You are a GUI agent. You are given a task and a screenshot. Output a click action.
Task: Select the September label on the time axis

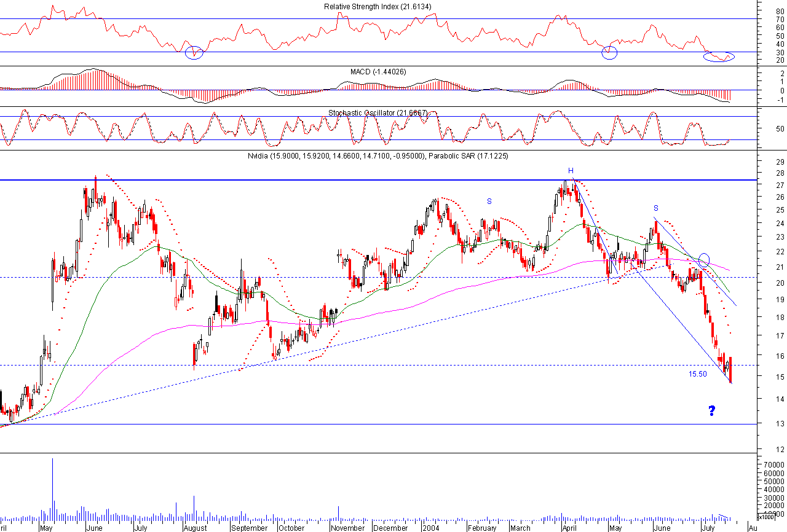(x=250, y=528)
